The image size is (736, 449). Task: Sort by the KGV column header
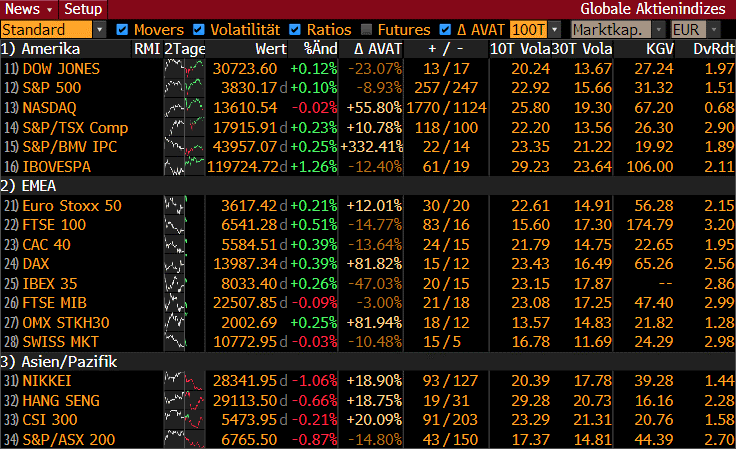659,49
